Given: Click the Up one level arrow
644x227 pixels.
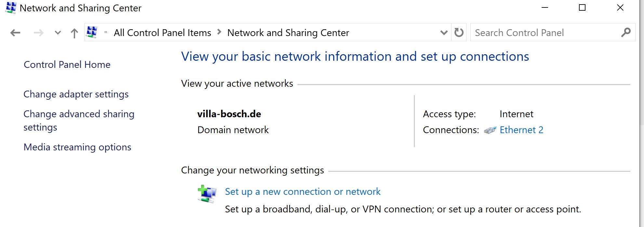Looking at the screenshot, I should pyautogui.click(x=74, y=32).
